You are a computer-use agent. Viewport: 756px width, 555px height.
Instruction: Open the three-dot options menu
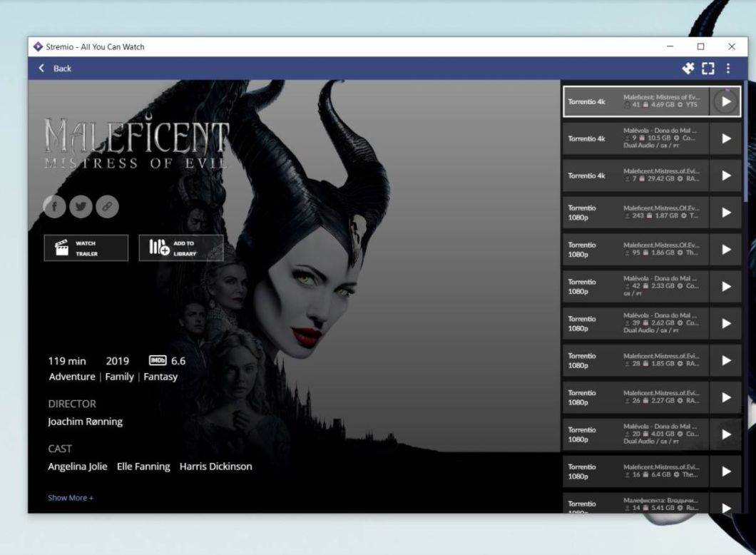728,68
